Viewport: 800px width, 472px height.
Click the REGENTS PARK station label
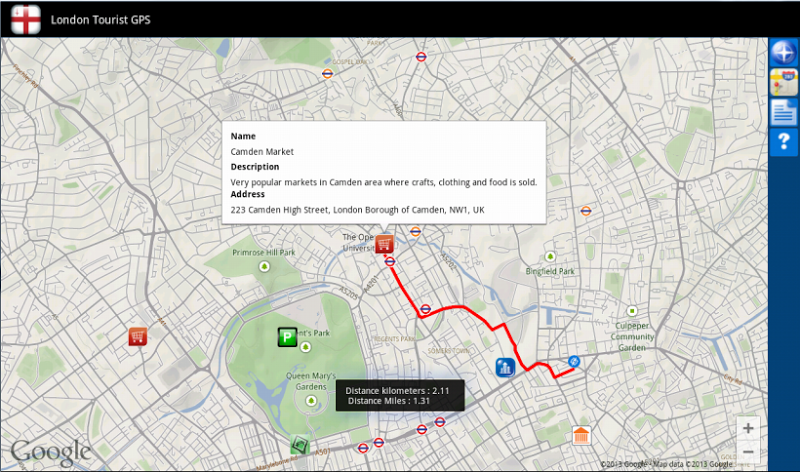pos(394,339)
